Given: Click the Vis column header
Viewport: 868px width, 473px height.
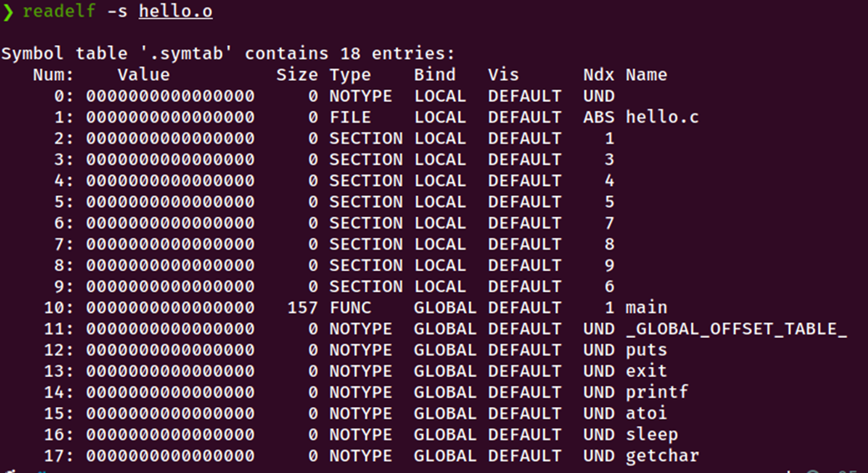Looking at the screenshot, I should [503, 75].
